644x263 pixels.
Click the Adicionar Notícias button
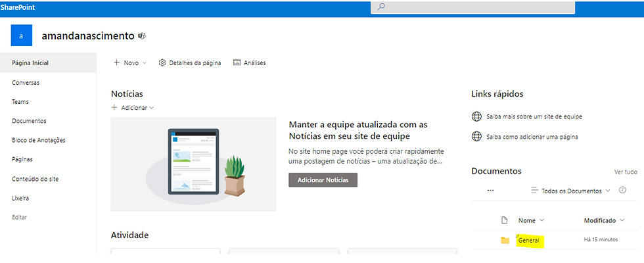[323, 180]
